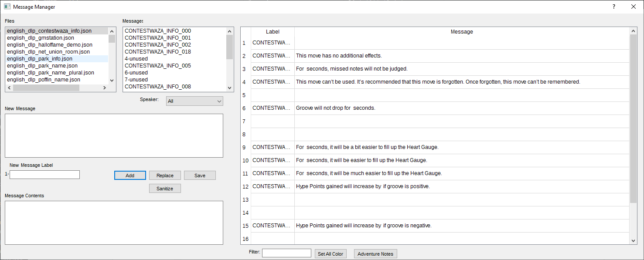The height and width of the screenshot is (260, 644).
Task: Click the Files list scroll-right arrow
Action: coord(105,88)
